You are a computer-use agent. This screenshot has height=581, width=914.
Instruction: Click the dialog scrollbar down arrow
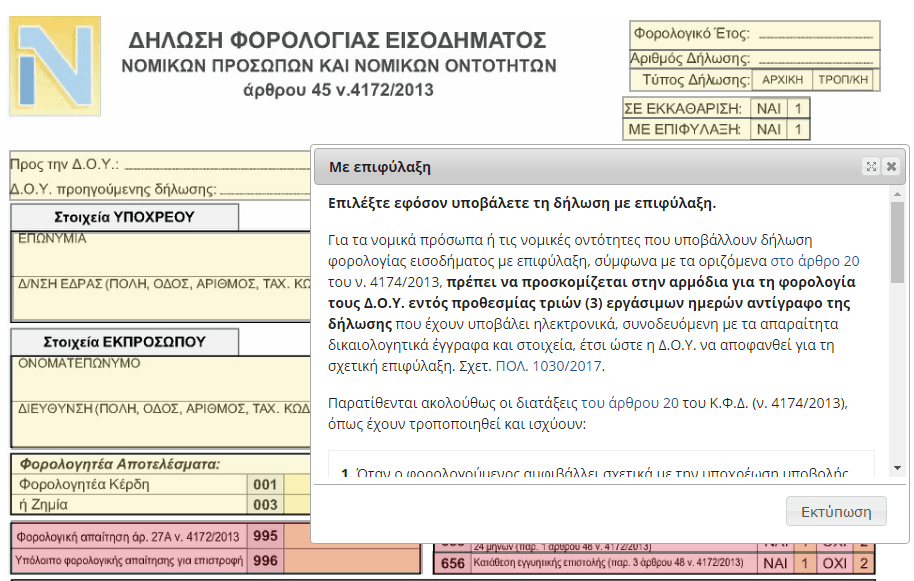coord(897,469)
